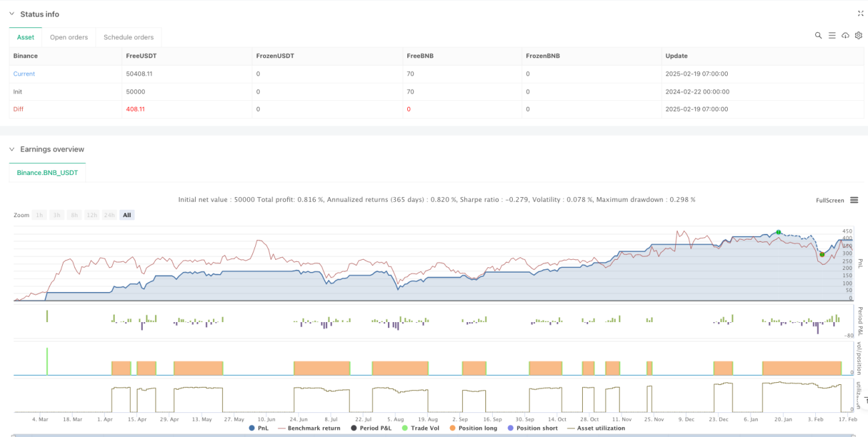The image size is (868, 437).
Task: Select the Binance.BNB_USDT tab
Action: pos(47,172)
